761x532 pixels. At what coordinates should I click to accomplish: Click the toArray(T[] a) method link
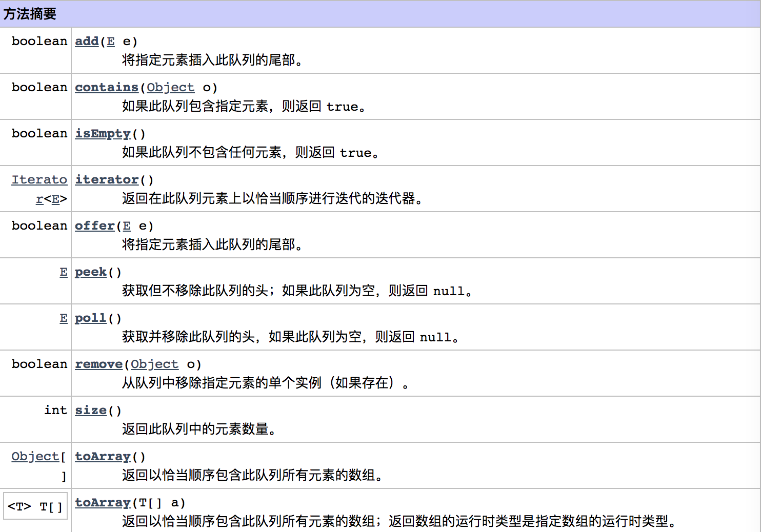click(102, 503)
